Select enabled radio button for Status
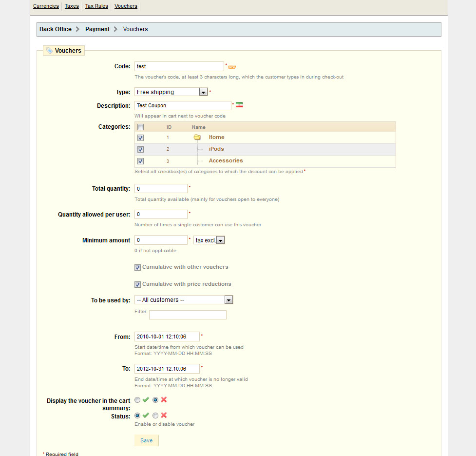The image size is (476, 456). coord(137,416)
